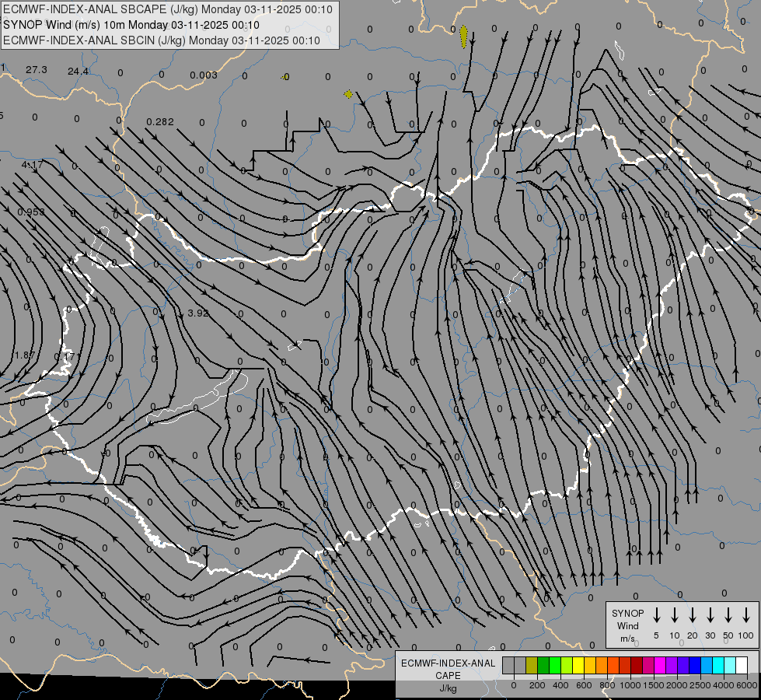Image resolution: width=761 pixels, height=700 pixels.
Task: Click the 4000 tick label on CAPE scale
Action: [724, 685]
